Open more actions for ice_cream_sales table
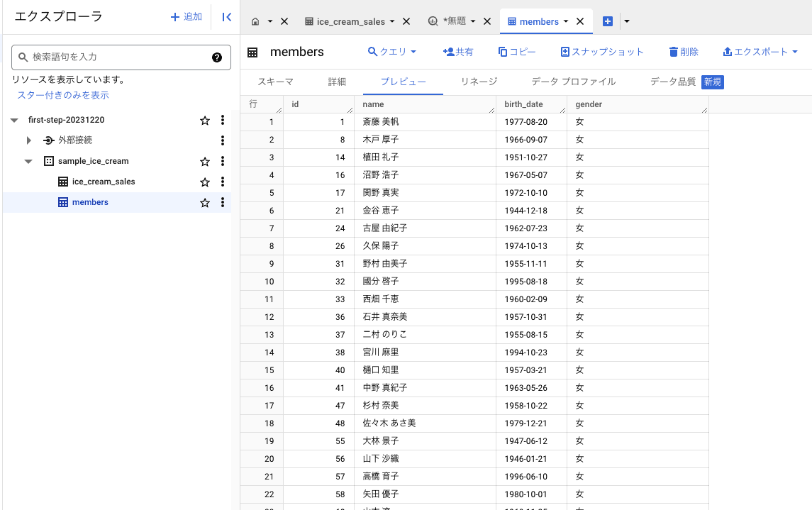 [223, 182]
